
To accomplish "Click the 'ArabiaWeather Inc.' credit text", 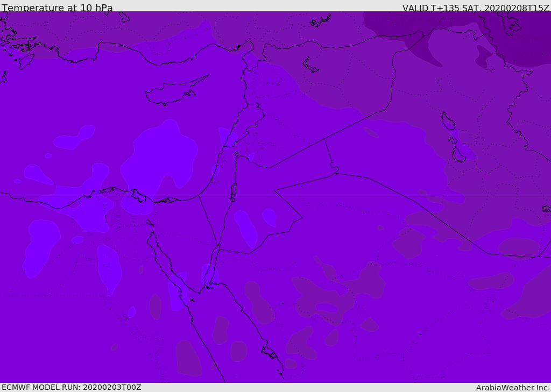I will (x=513, y=388).
